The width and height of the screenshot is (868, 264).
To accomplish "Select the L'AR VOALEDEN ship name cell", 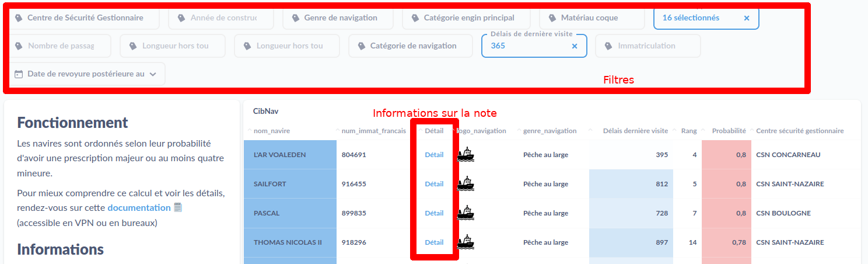I will coord(290,155).
